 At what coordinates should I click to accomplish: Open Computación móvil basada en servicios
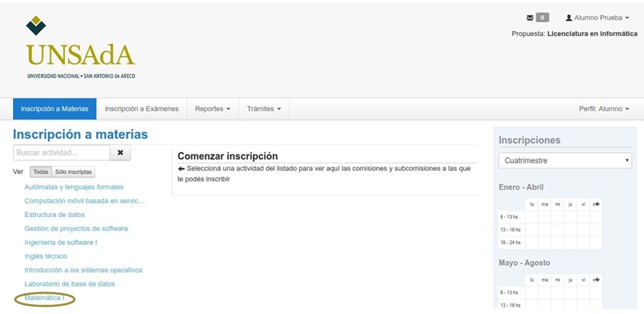(85, 201)
